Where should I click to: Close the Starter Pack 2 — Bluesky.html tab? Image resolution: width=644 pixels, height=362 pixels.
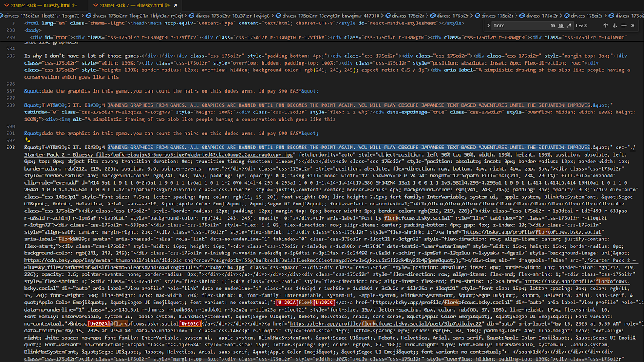176,5
